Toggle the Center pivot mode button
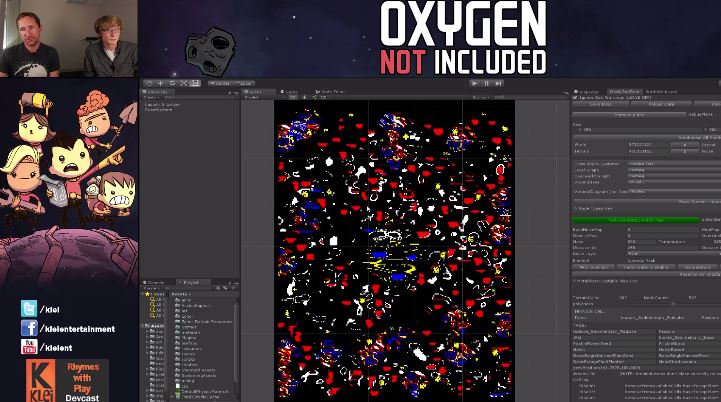721x402 pixels. coord(220,83)
